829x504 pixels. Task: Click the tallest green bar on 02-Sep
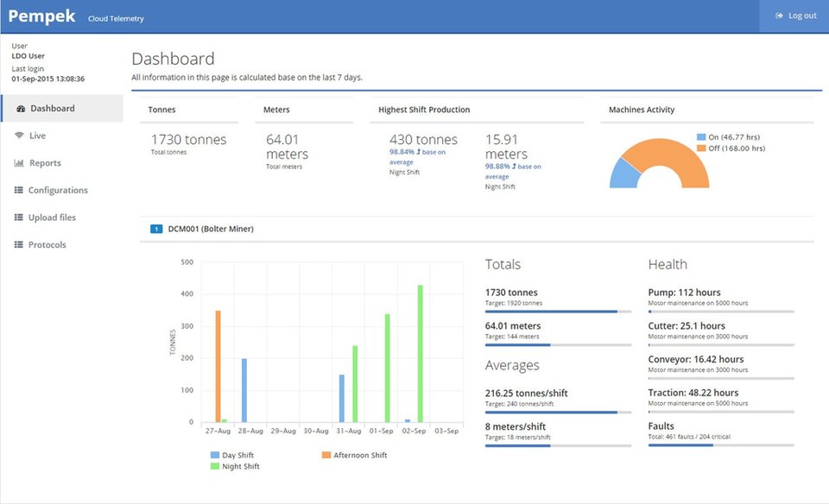420,354
